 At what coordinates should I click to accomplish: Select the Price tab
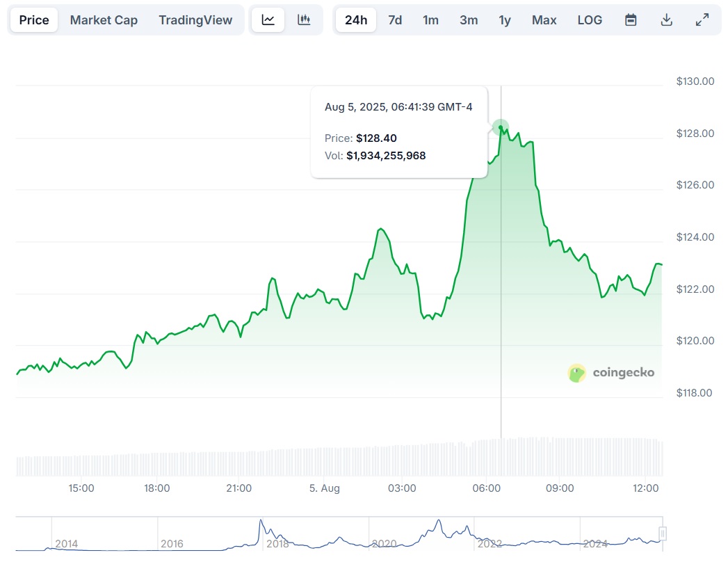(x=34, y=20)
